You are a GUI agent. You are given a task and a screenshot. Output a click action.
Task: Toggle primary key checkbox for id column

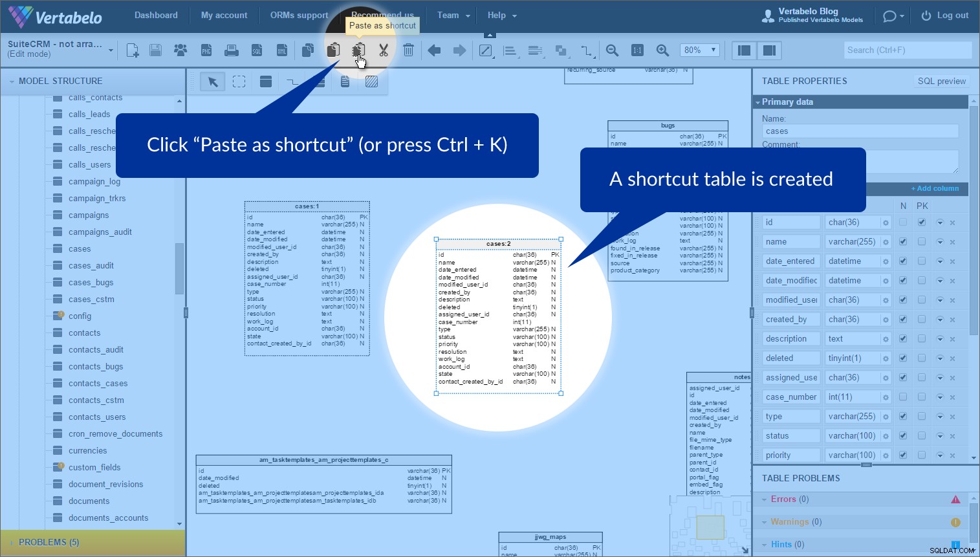tap(922, 222)
